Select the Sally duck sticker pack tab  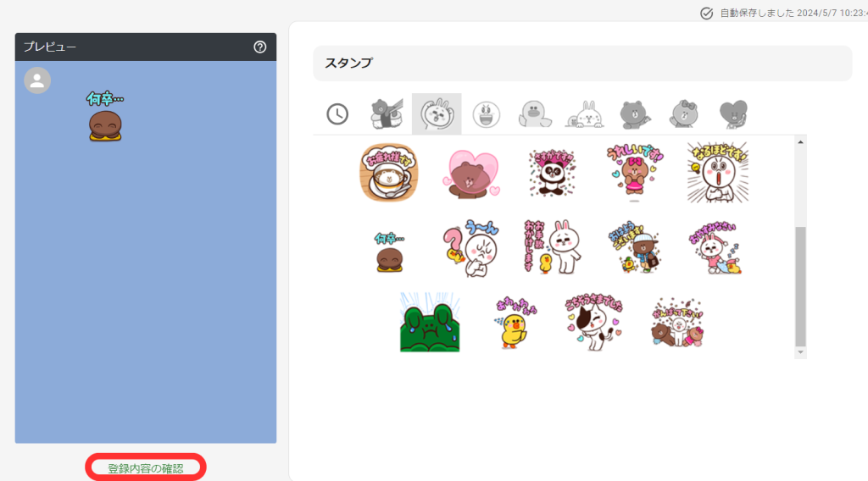coord(535,114)
